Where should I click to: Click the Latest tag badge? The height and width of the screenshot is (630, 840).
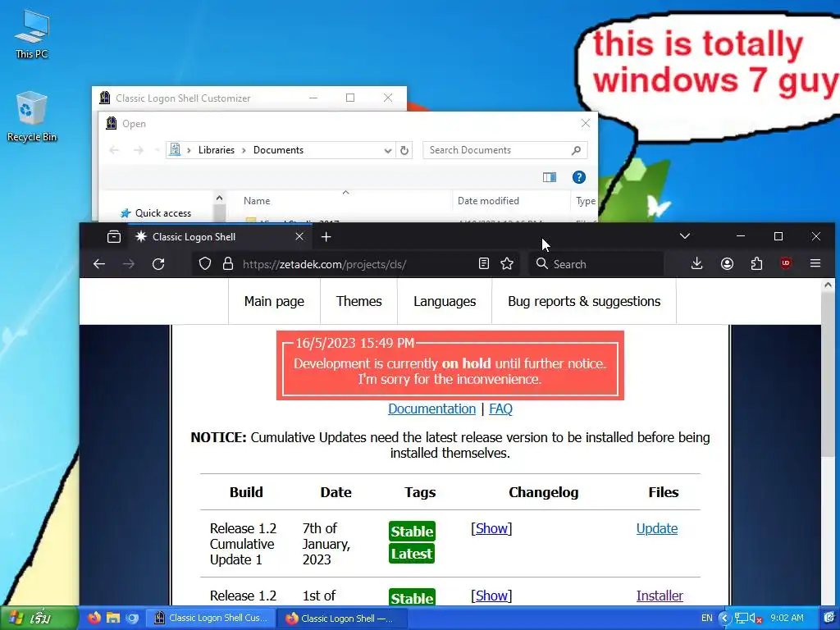412,554
